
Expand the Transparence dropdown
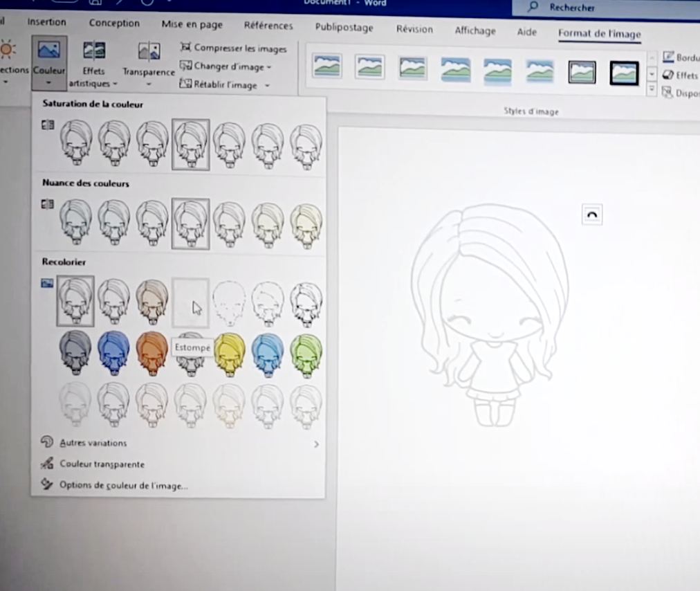[x=149, y=84]
